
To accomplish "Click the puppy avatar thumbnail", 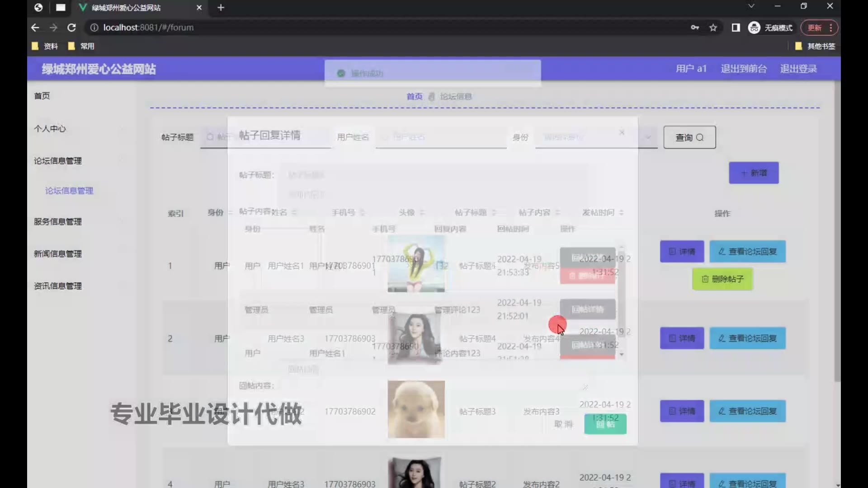I will pyautogui.click(x=416, y=409).
